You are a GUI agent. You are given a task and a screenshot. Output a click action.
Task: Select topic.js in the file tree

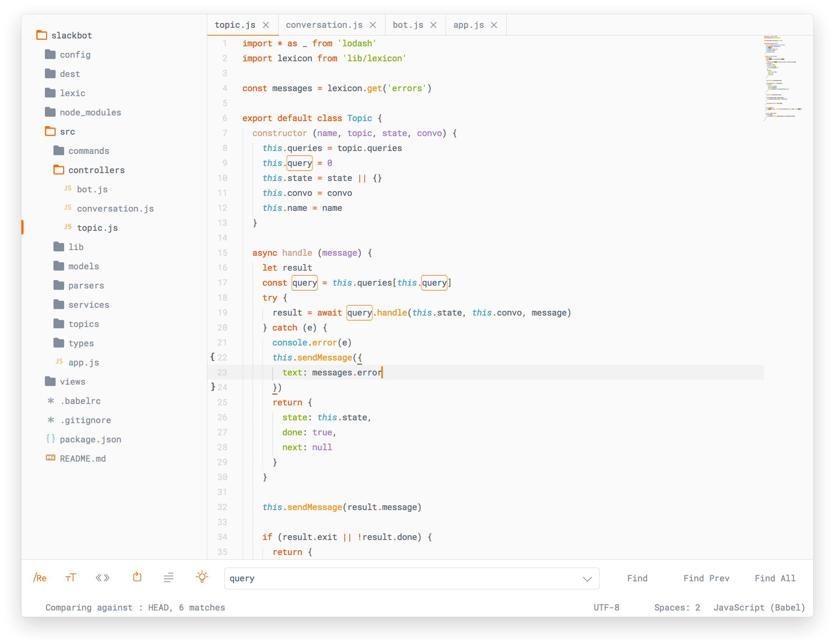(x=98, y=227)
